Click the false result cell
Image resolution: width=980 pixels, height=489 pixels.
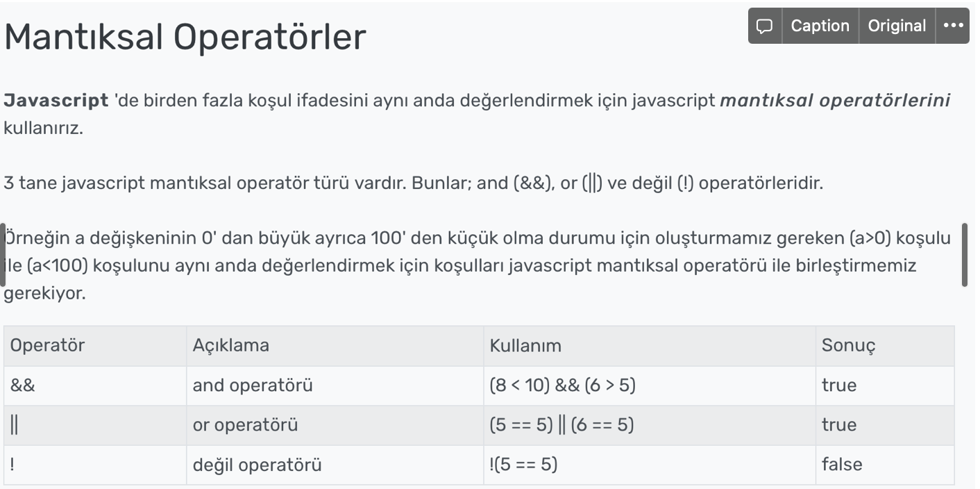885,465
